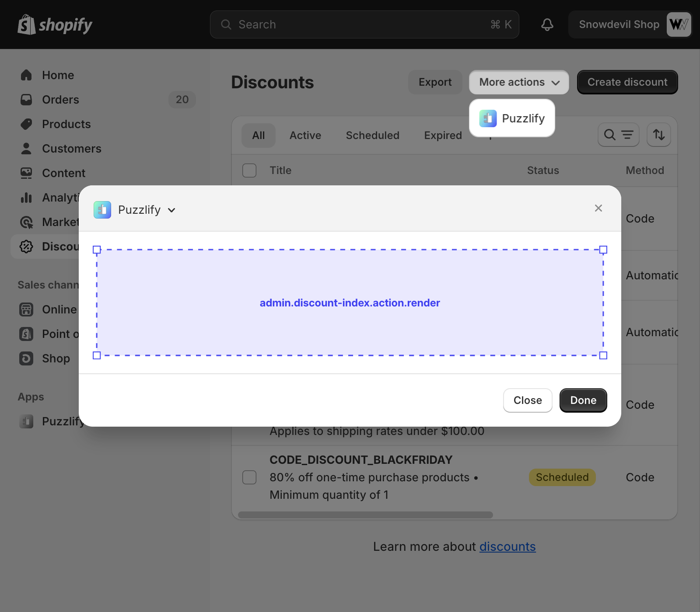This screenshot has height=612, width=700.
Task: Click the Products tag icon
Action: [26, 124]
